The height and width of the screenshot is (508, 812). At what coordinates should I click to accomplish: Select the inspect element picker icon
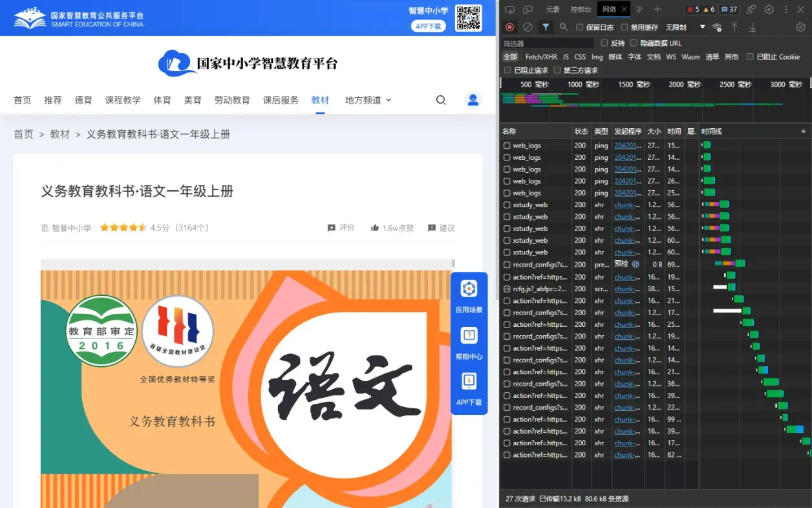pos(509,10)
